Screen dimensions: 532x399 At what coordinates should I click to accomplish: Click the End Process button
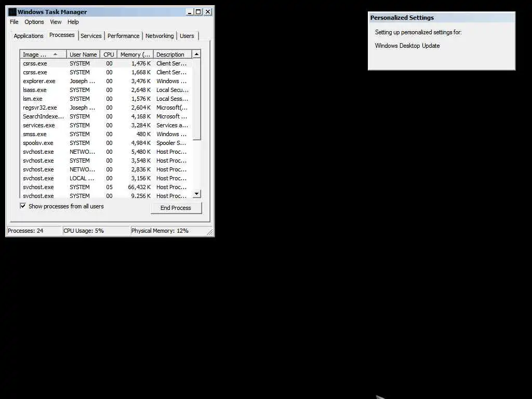point(176,208)
